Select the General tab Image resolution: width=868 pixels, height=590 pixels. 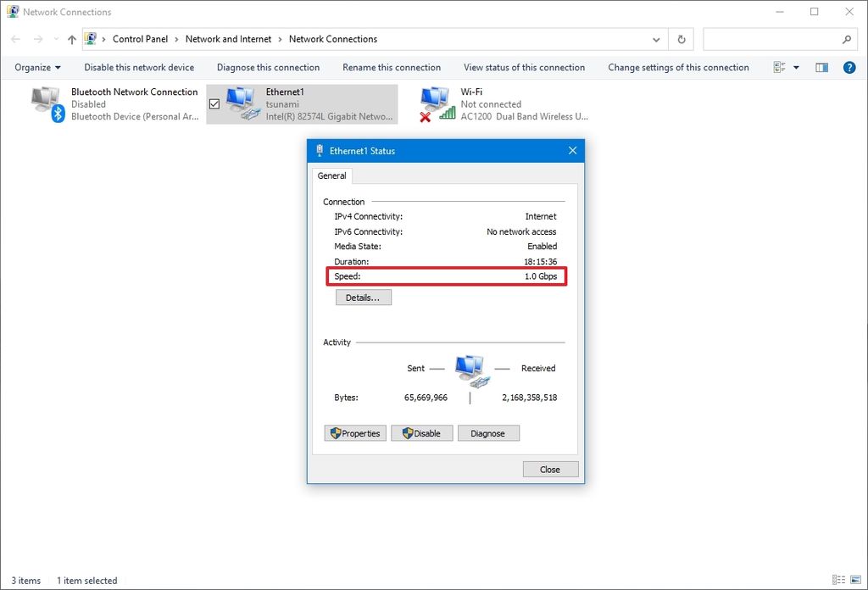pyautogui.click(x=331, y=175)
